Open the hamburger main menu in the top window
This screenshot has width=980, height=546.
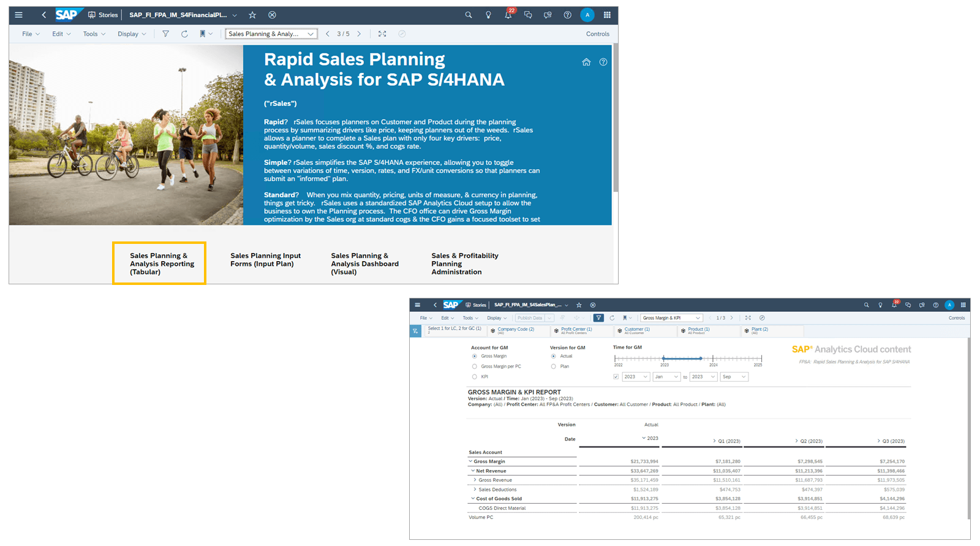19,15
